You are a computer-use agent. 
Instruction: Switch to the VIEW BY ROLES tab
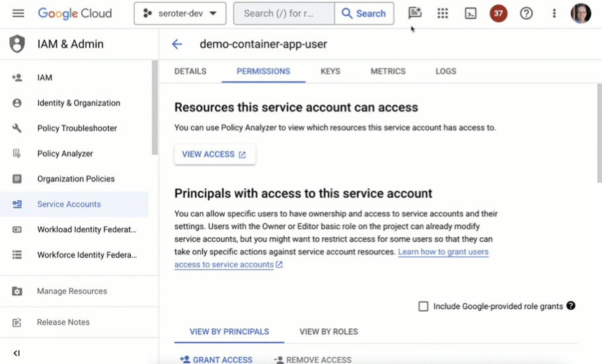tap(328, 332)
